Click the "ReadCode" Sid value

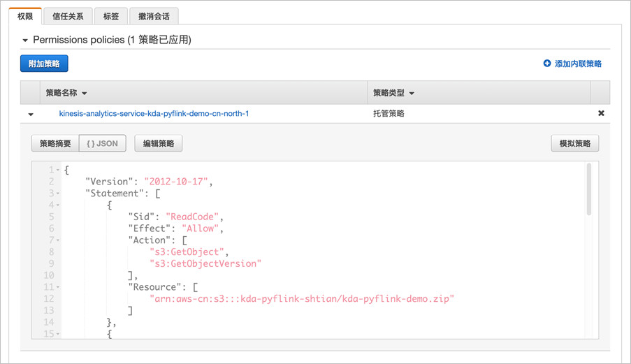[x=192, y=217]
